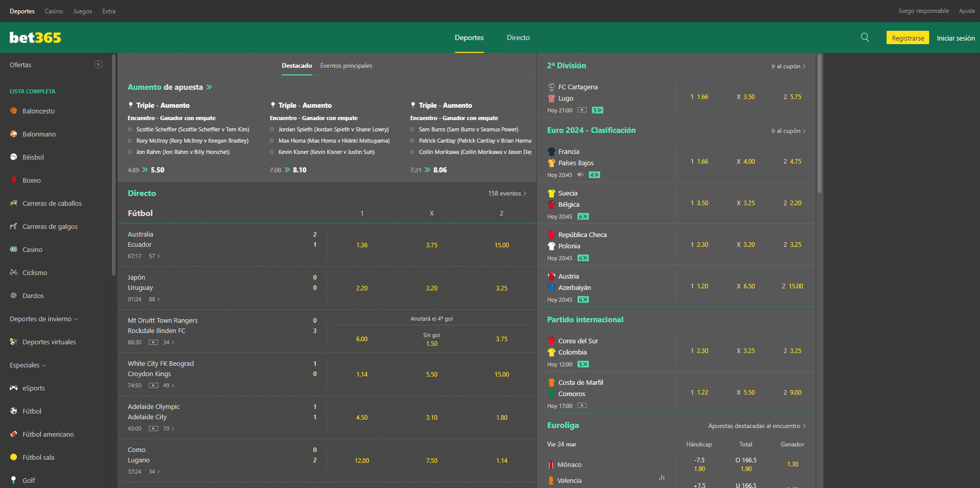The height and width of the screenshot is (488, 980).
Task: Click video stream icon for White City match
Action: [153, 385]
